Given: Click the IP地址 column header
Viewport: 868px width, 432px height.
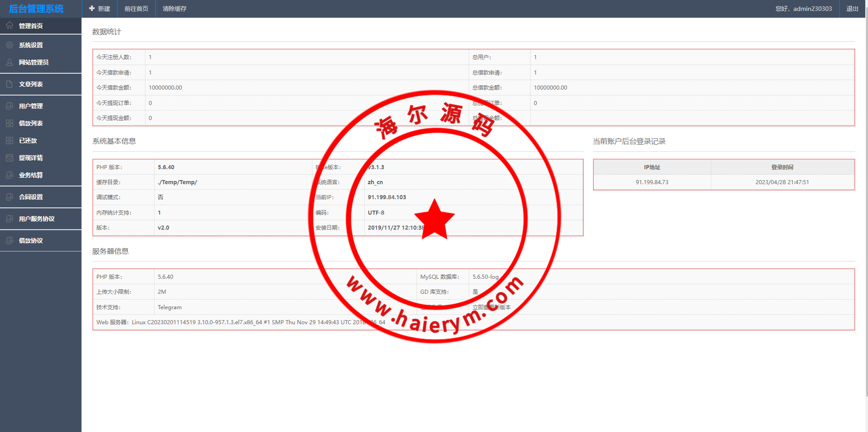Looking at the screenshot, I should (652, 167).
